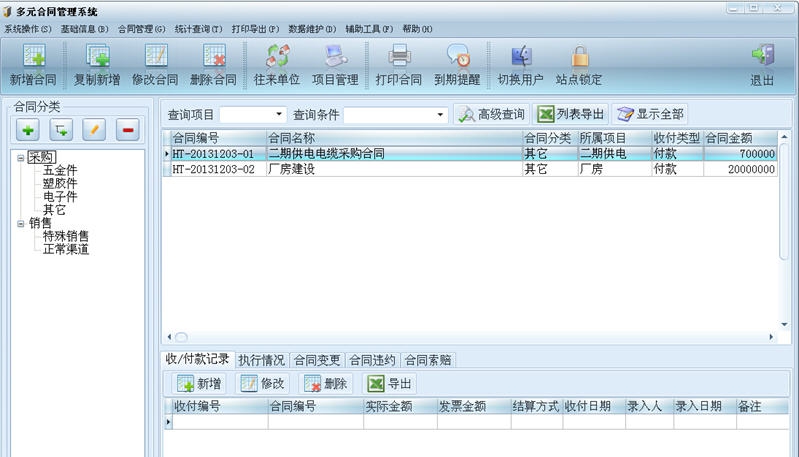Viewport: 799px width, 457px height.
Task: Add a sub-category with the tree-plus button
Action: coord(61,130)
